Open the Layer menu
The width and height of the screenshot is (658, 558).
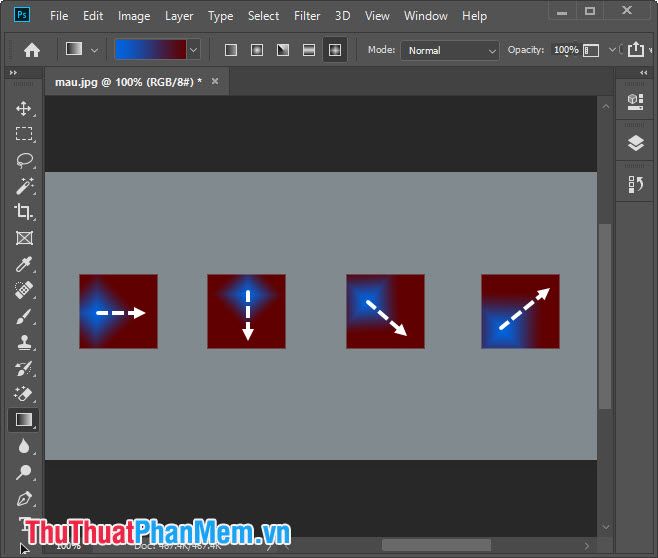179,16
